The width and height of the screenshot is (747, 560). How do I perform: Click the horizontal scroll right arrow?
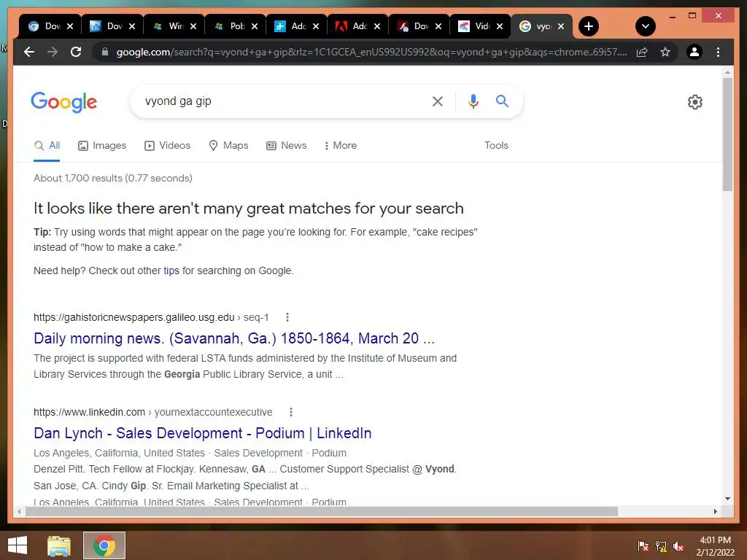715,511
